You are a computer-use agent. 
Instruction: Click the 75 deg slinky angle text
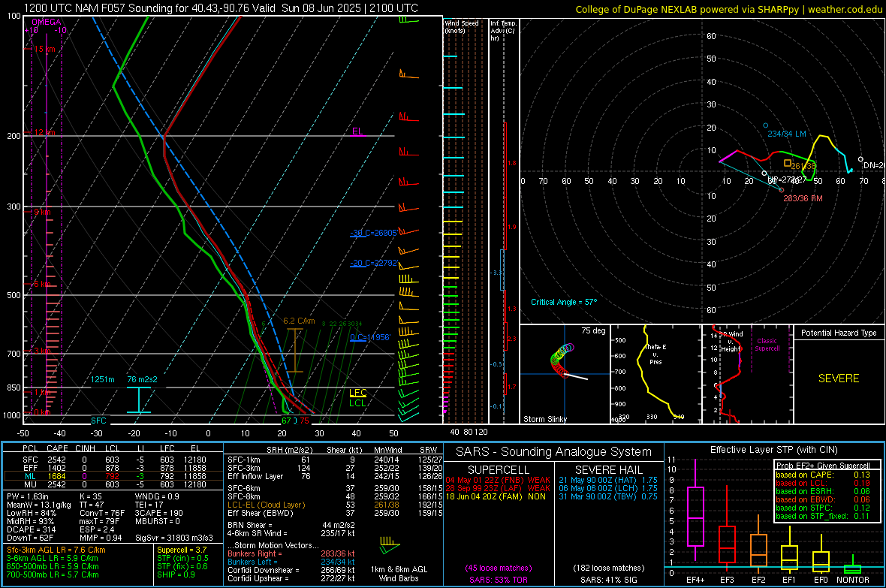[593, 330]
